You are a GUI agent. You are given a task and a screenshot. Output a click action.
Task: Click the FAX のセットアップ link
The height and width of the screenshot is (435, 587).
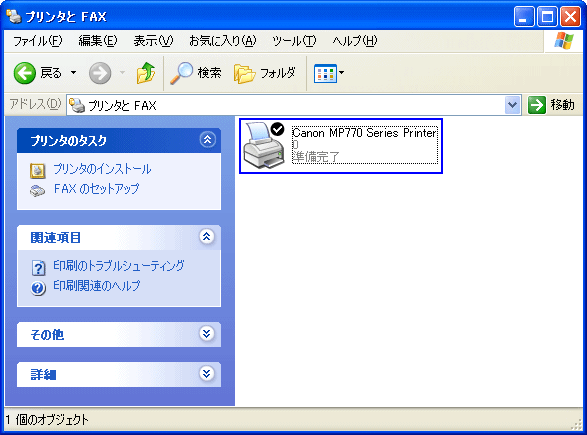[97, 188]
